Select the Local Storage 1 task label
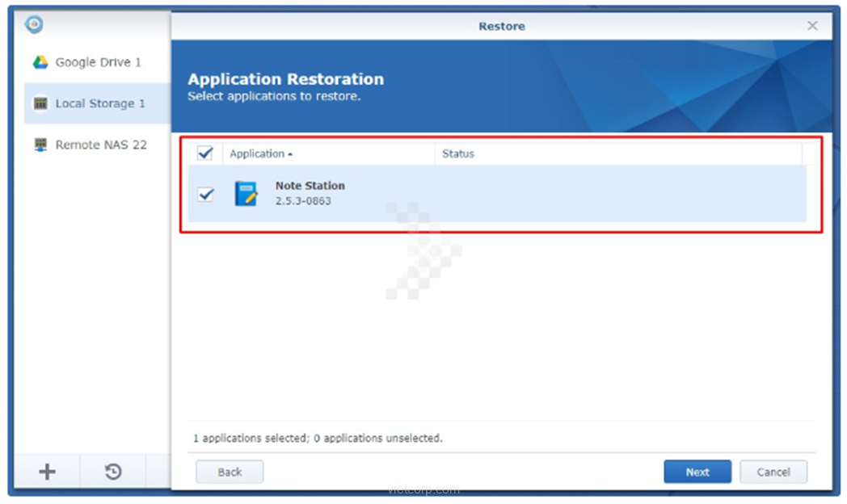This screenshot has height=504, width=847. click(100, 103)
